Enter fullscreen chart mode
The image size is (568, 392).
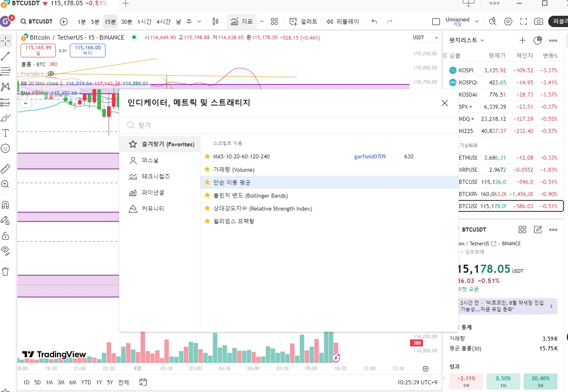(x=524, y=21)
